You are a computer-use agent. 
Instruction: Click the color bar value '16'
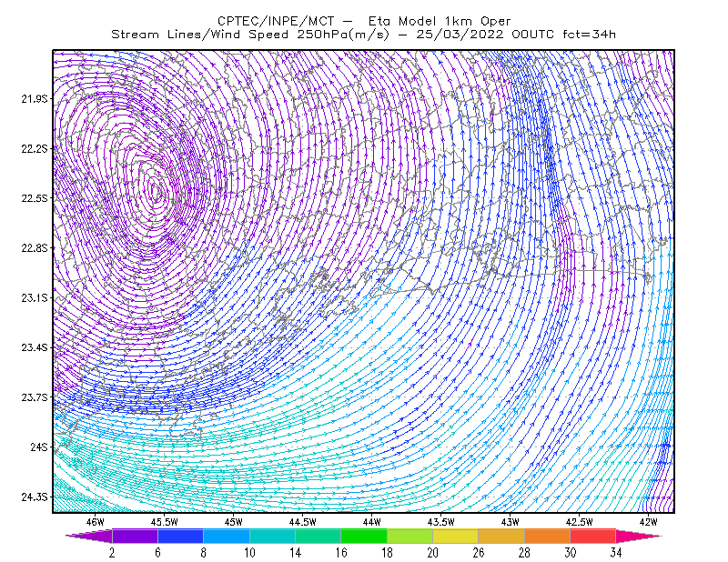341,553
